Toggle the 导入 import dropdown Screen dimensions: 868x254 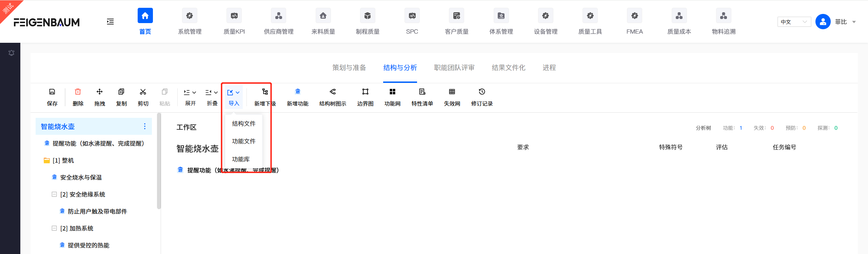[234, 97]
